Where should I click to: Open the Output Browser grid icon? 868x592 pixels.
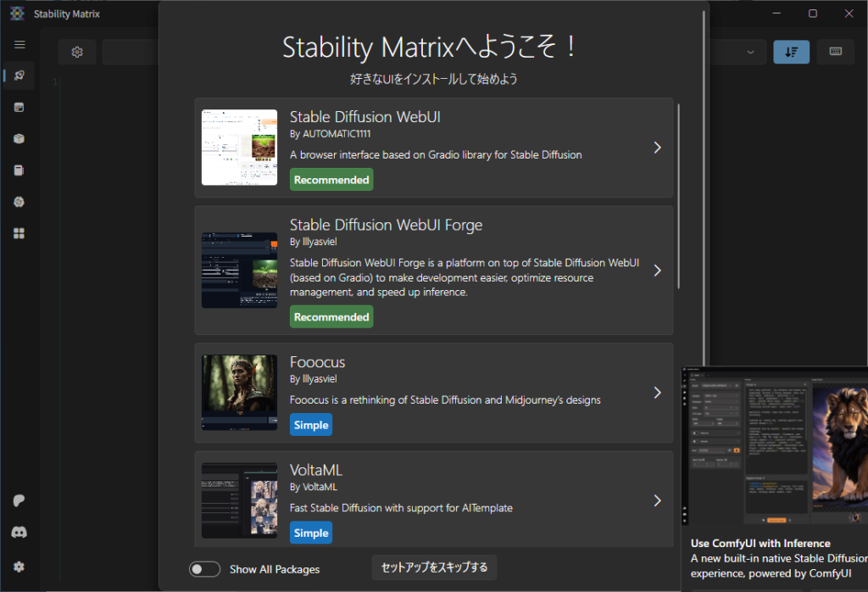tap(19, 233)
